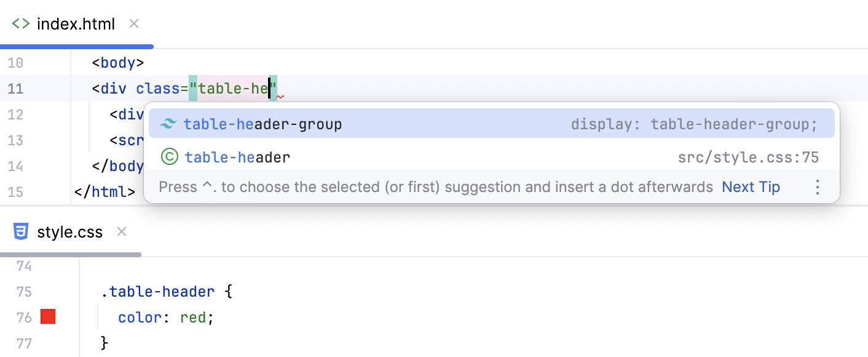Open the src/style.css:75 reference
Image resolution: width=868 pixels, height=357 pixels.
(x=749, y=157)
